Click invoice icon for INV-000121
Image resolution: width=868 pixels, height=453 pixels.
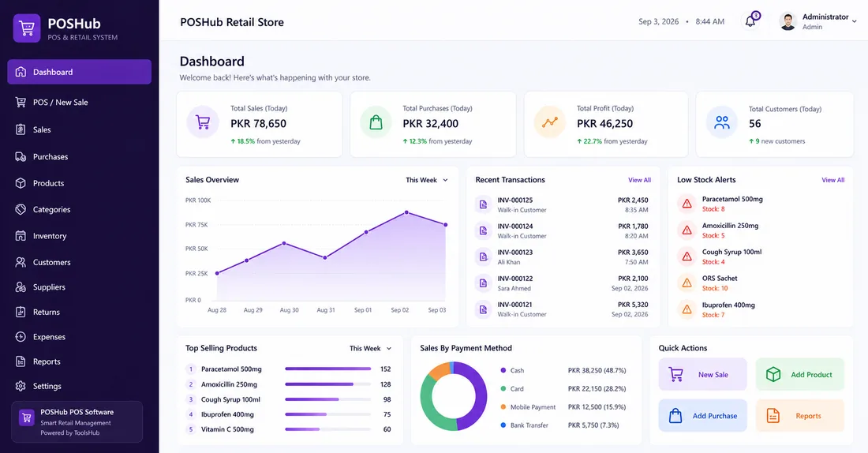pos(483,309)
